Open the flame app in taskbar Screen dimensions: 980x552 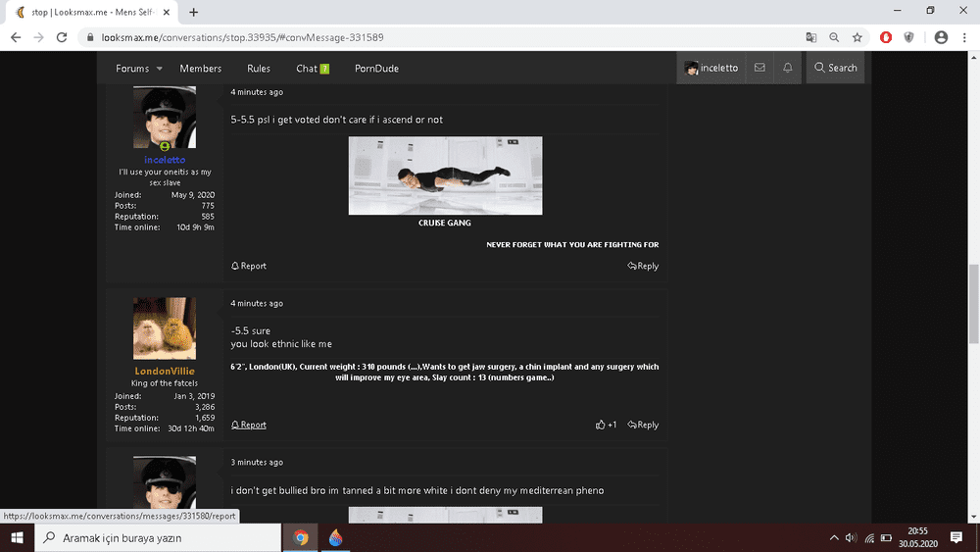coord(335,537)
